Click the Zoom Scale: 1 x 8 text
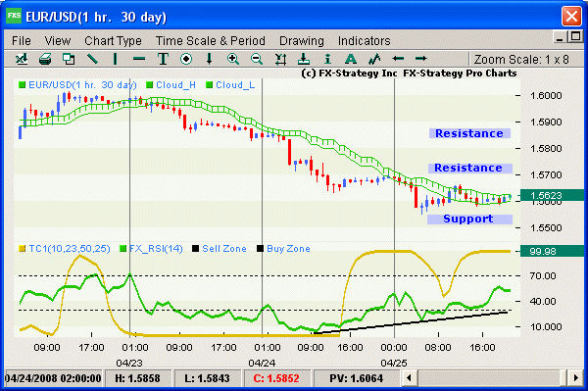The image size is (588, 391). coord(521,59)
